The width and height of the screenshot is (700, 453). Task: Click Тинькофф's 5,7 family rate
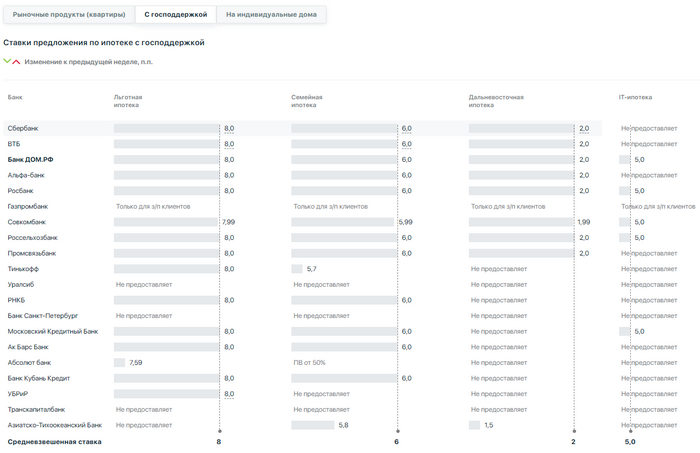pyautogui.click(x=312, y=269)
